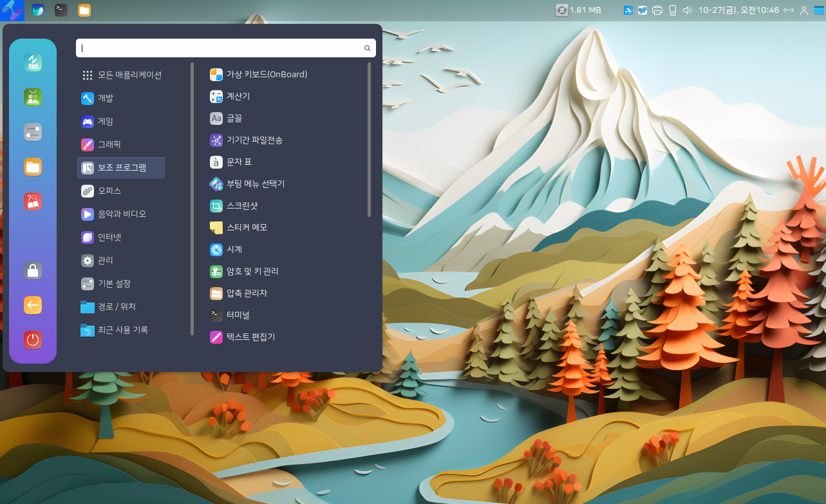Open the volume control in system tray
This screenshot has width=826, height=504.
(688, 10)
